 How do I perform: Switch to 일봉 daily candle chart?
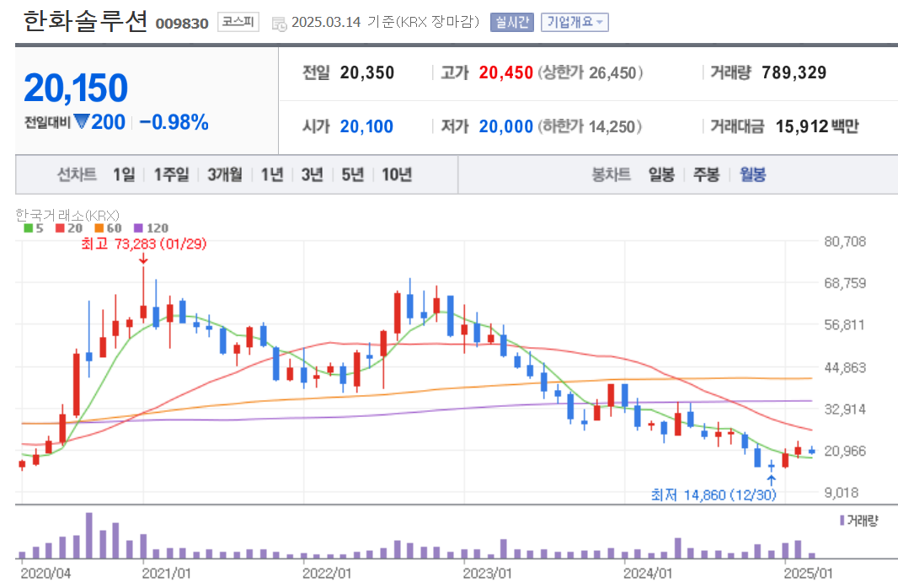click(x=661, y=174)
